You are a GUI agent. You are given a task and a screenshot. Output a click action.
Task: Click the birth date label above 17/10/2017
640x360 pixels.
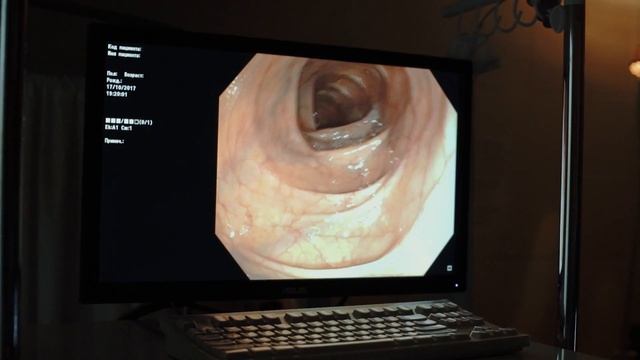[114, 81]
